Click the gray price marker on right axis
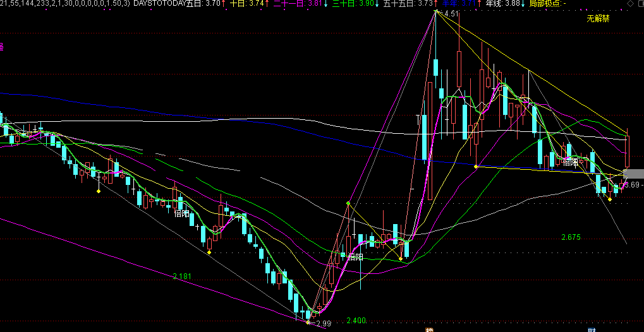 634,174
